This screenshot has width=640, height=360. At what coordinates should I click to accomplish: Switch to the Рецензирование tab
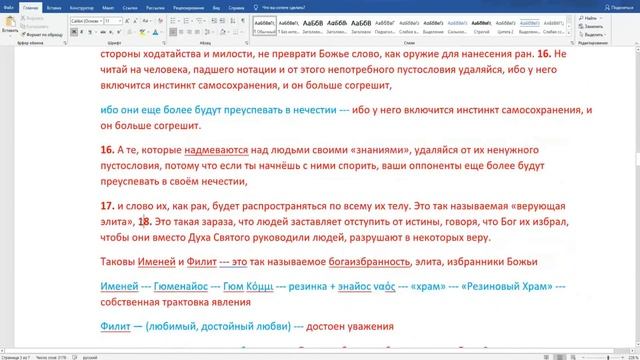188,8
